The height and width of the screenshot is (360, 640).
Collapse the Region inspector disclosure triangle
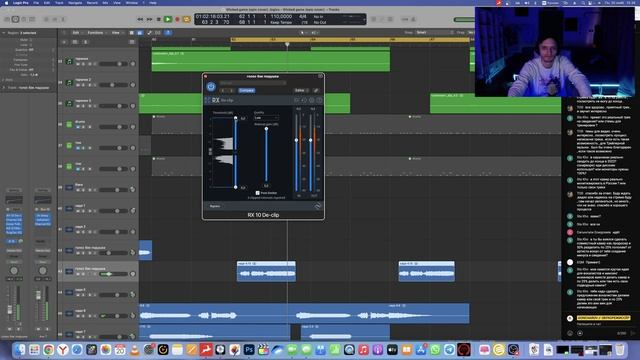pyautogui.click(x=4, y=33)
